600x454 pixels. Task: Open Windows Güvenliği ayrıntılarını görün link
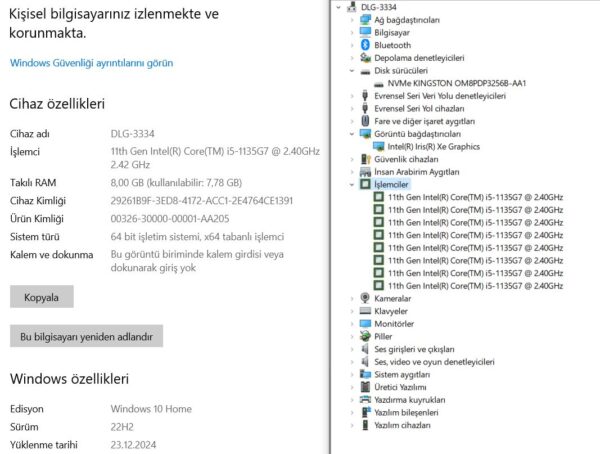[91, 63]
